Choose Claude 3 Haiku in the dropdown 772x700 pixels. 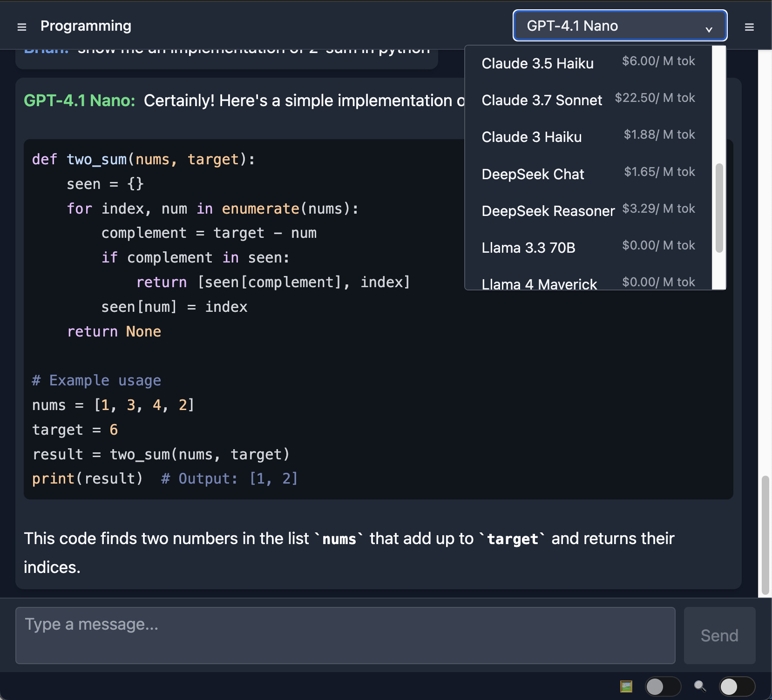532,137
